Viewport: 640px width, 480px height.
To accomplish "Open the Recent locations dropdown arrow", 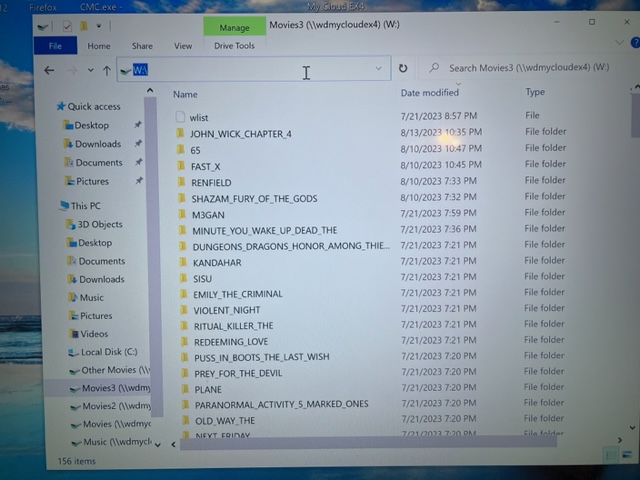I will tap(90, 71).
